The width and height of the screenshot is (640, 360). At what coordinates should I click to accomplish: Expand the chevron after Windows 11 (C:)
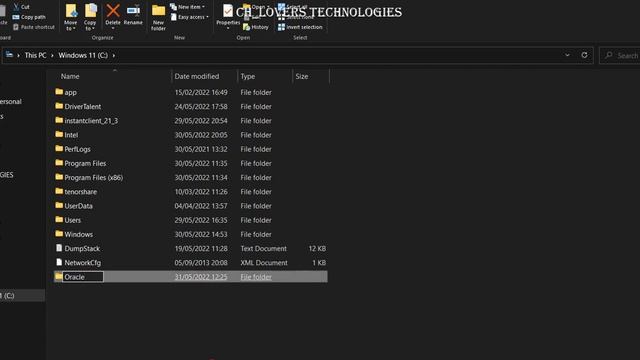pyautogui.click(x=113, y=55)
